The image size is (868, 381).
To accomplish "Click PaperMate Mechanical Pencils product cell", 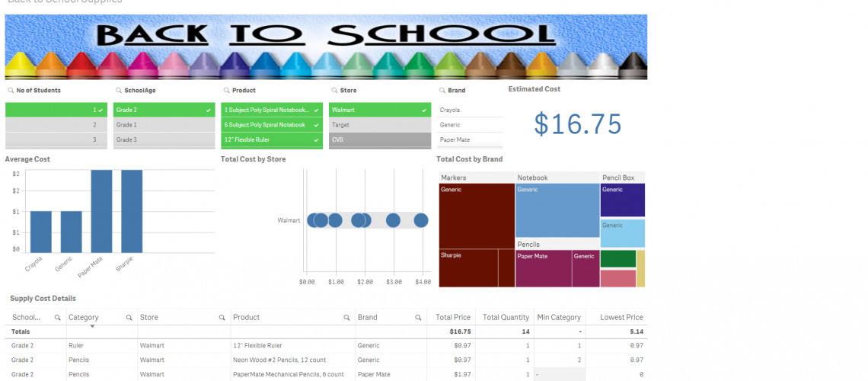I will pyautogui.click(x=293, y=374).
